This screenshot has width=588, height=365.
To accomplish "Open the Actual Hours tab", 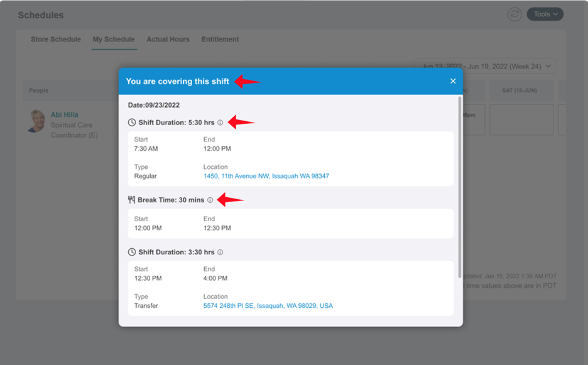I will 168,39.
